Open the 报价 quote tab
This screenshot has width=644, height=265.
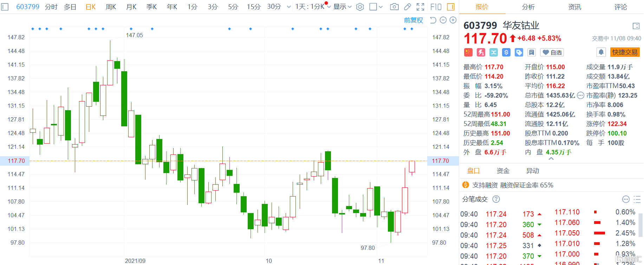point(482,7)
